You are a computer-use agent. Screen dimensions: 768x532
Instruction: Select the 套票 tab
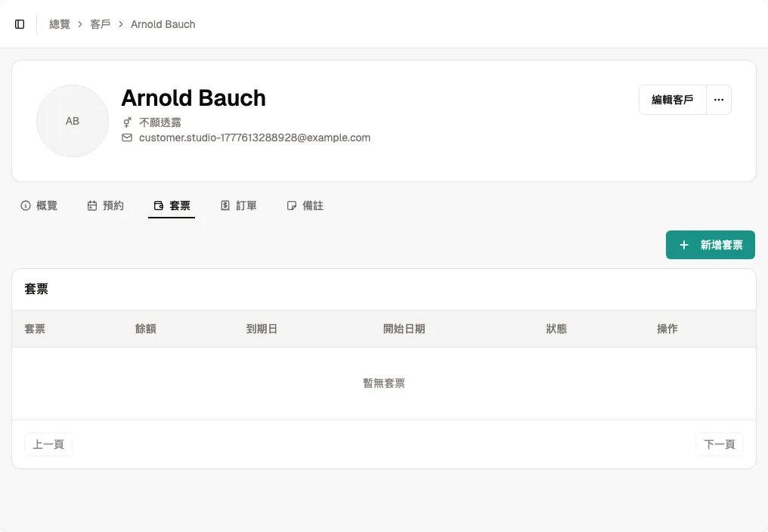[x=172, y=206]
